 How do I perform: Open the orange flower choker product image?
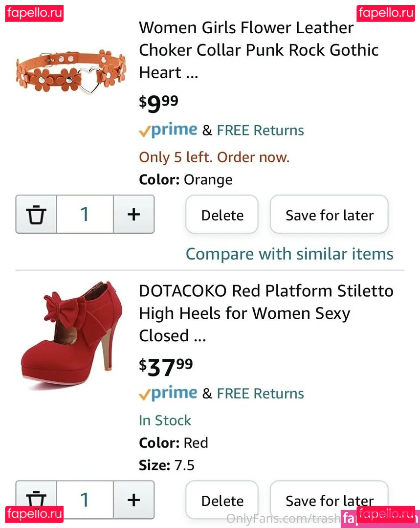(x=71, y=71)
